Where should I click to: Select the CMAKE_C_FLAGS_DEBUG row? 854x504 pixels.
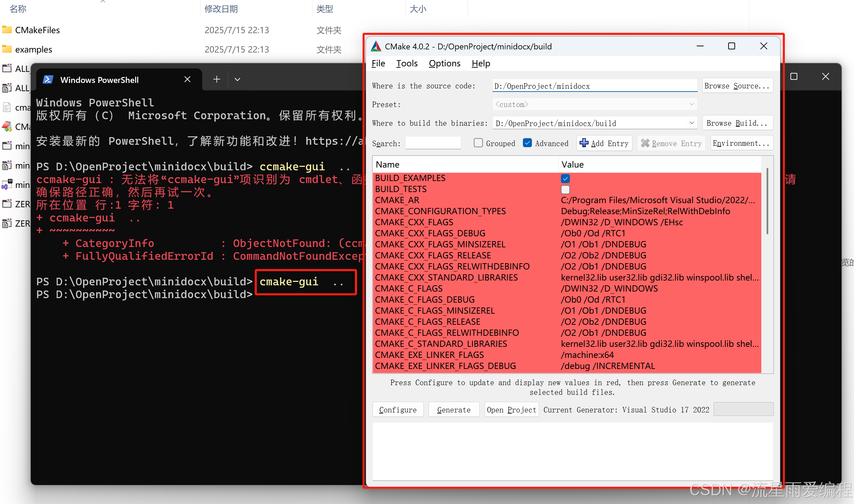tap(567, 300)
